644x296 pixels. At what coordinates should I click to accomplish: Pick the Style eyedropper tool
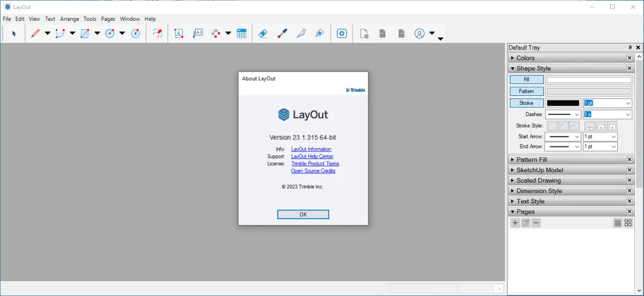click(x=282, y=33)
